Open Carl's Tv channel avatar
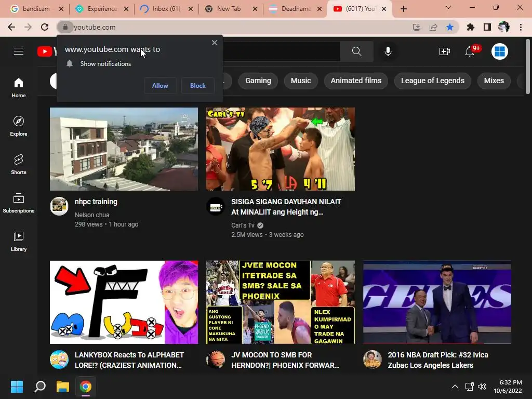 [x=216, y=206]
